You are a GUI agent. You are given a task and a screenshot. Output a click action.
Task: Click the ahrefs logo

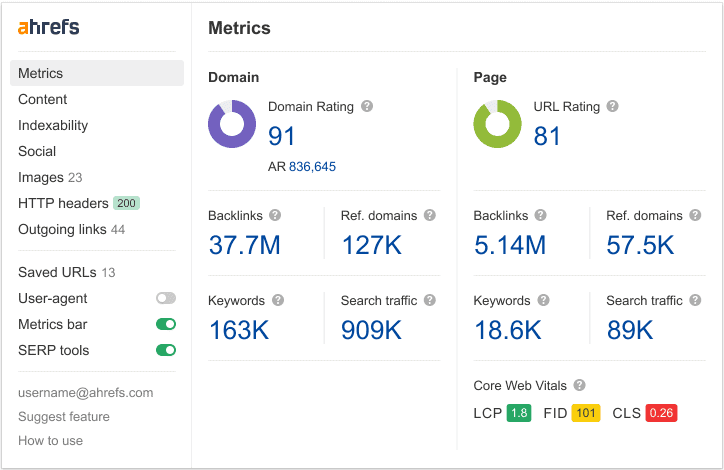click(48, 27)
